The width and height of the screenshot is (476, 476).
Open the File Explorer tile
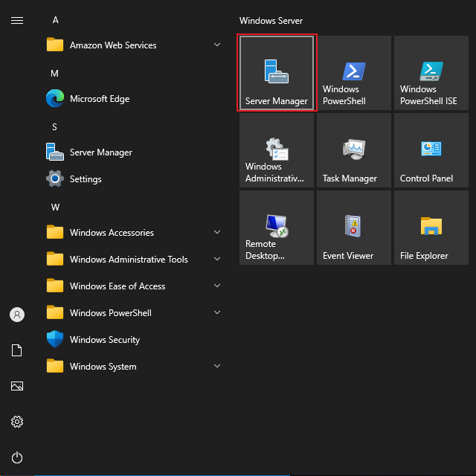[431, 228]
